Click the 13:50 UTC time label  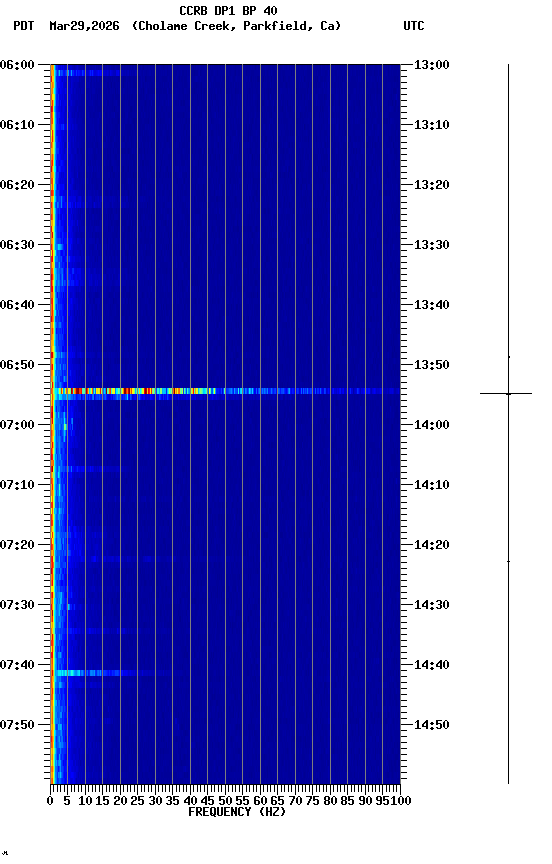click(x=432, y=365)
